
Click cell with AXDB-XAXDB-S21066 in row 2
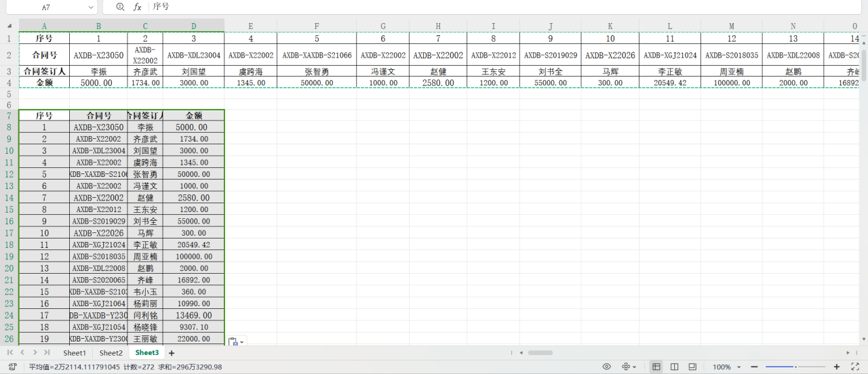[x=317, y=55]
